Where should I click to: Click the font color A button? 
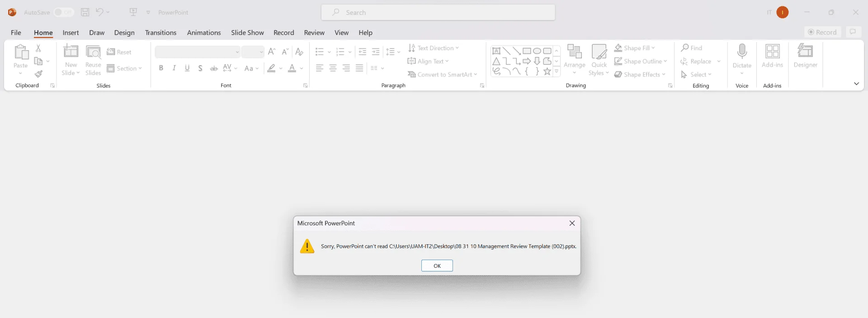[292, 68]
